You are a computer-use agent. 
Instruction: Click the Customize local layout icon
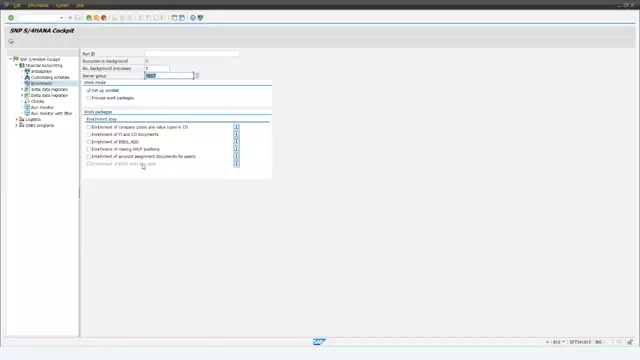[200, 18]
